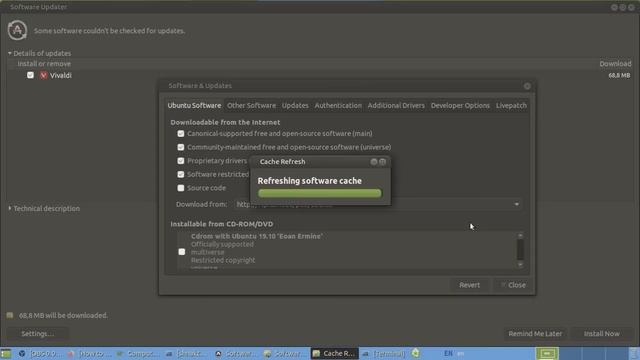640x360 pixels.
Task: Click the Install Now button
Action: [602, 334]
